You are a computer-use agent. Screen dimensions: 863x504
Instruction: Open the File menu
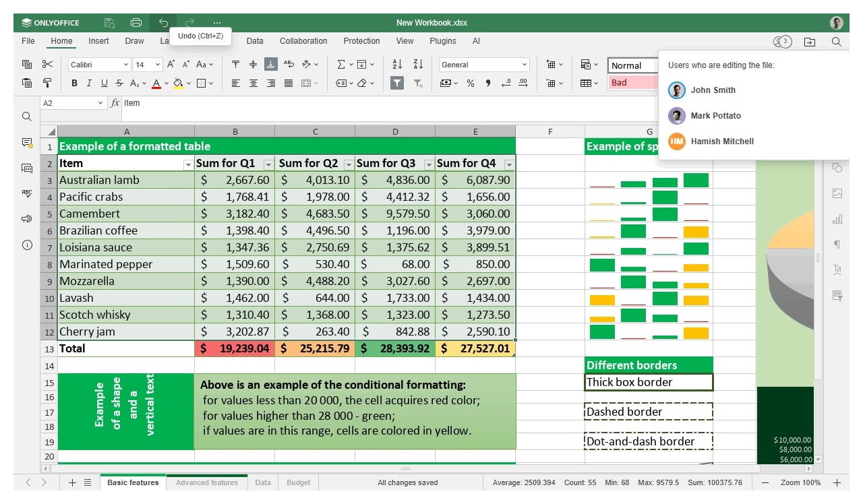pos(28,41)
